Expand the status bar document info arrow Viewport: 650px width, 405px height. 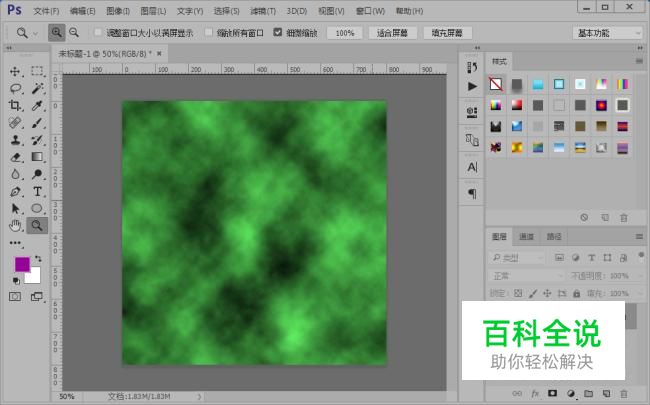click(199, 397)
